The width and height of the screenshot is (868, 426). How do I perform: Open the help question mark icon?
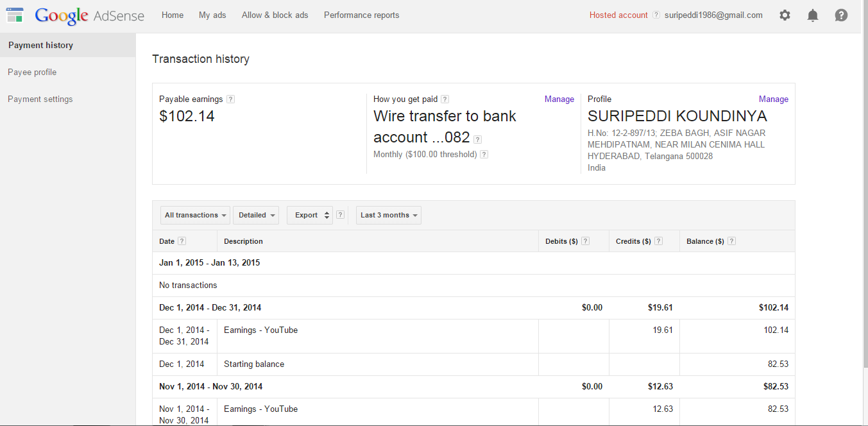(841, 15)
